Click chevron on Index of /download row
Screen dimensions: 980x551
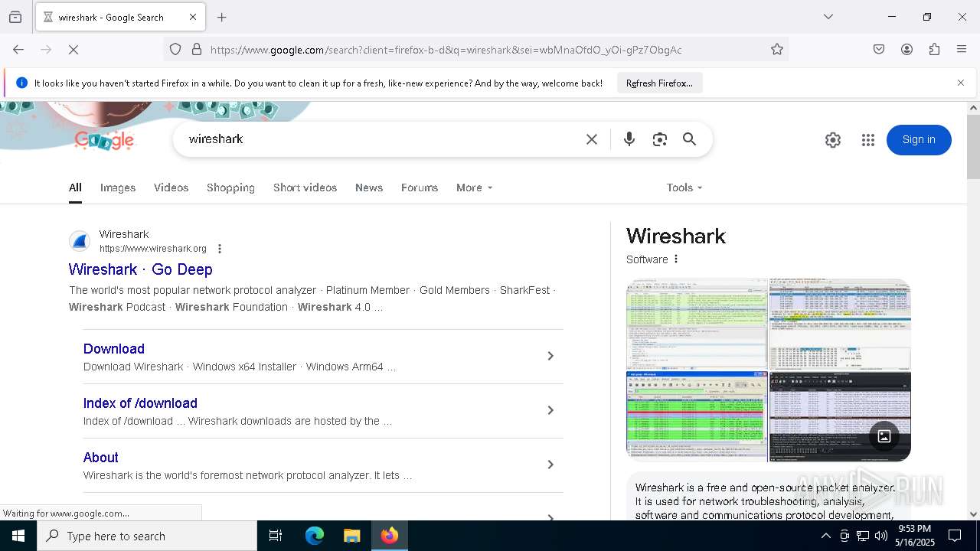pos(550,410)
